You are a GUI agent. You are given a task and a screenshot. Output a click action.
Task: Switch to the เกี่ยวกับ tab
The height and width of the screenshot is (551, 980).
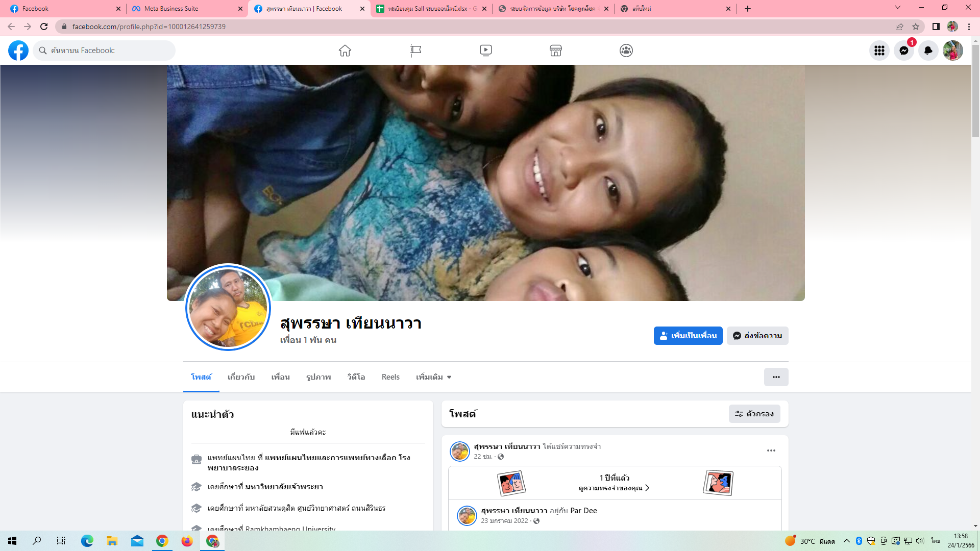point(241,377)
